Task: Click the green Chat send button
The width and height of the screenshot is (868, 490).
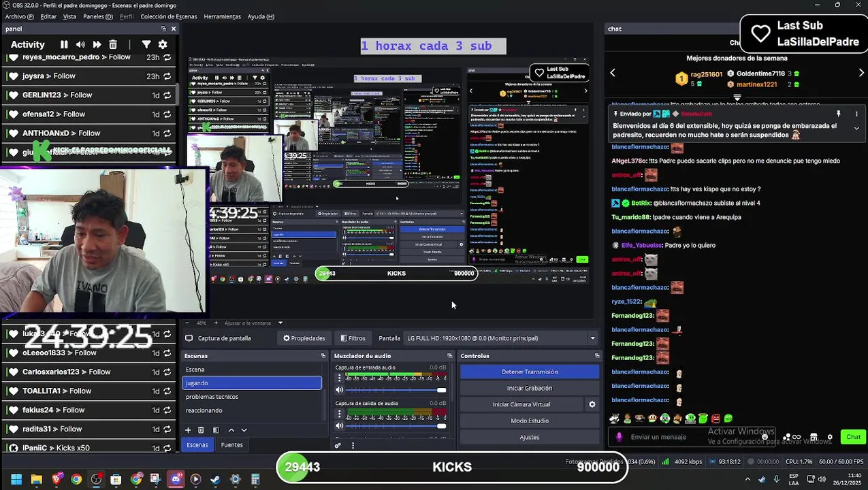Action: tap(853, 438)
